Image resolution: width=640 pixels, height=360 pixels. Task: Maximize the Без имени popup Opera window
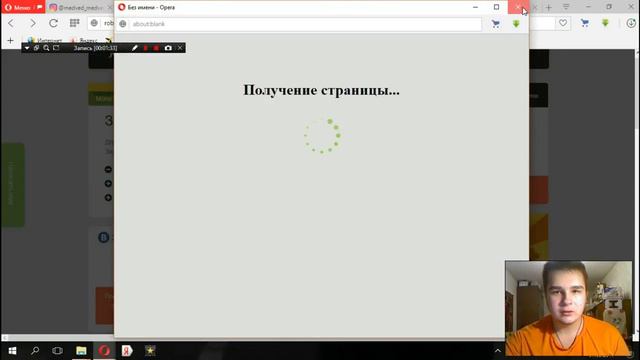click(x=496, y=7)
